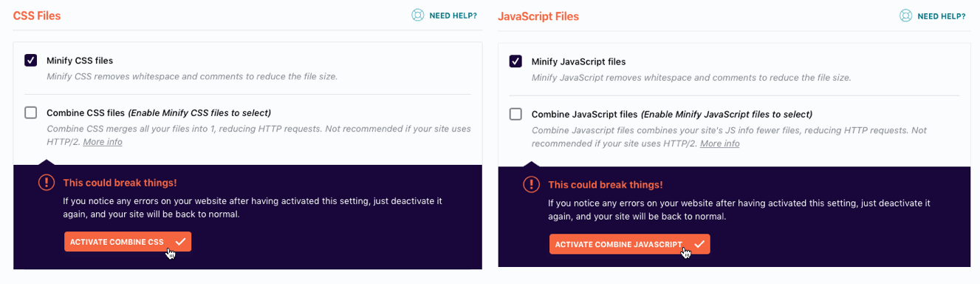
Task: Enable the Combine CSS files checkbox
Action: click(30, 112)
